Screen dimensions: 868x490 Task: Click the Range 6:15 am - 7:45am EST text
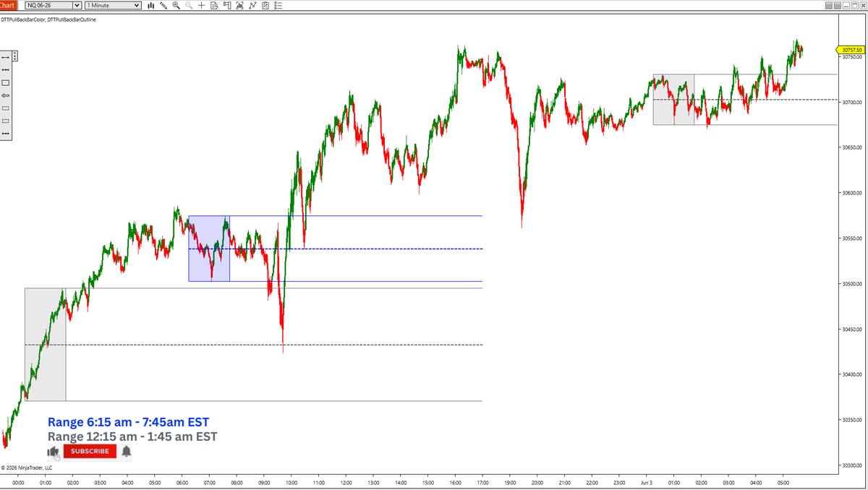pos(128,422)
